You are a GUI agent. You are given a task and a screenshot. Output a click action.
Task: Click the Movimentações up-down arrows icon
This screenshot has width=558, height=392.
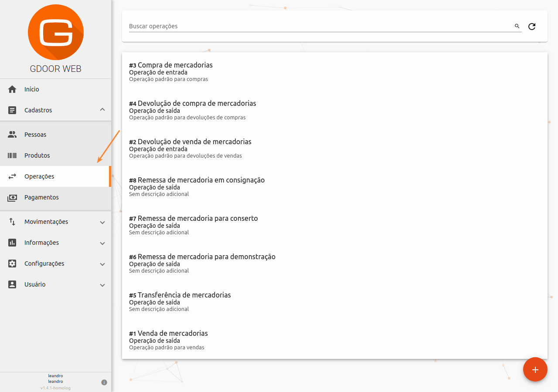12,222
